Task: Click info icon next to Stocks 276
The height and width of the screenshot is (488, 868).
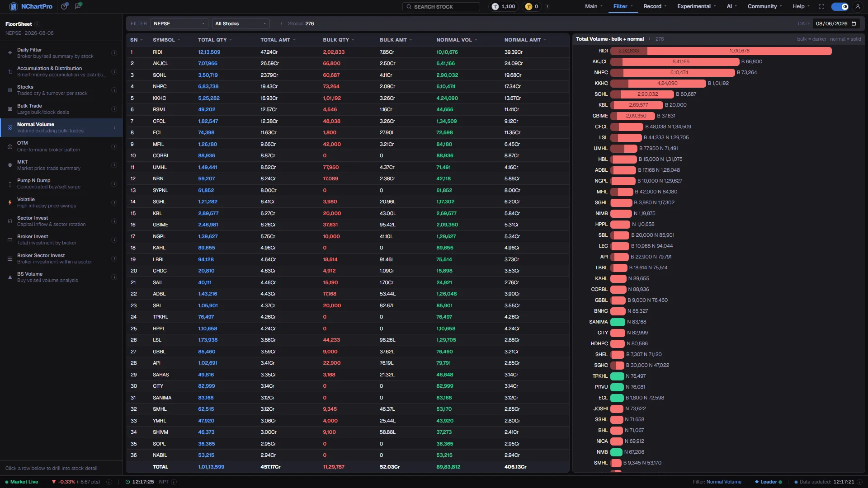Action: [x=281, y=23]
